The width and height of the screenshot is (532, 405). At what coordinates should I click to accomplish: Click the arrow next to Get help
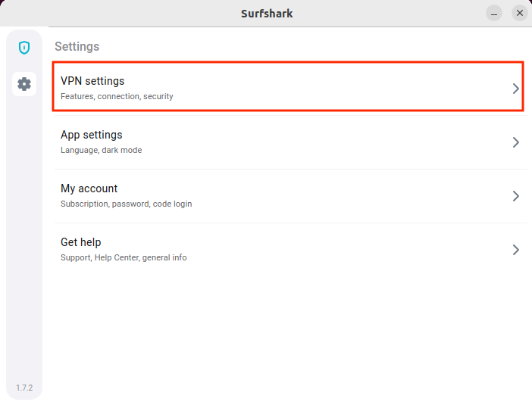pyautogui.click(x=515, y=250)
